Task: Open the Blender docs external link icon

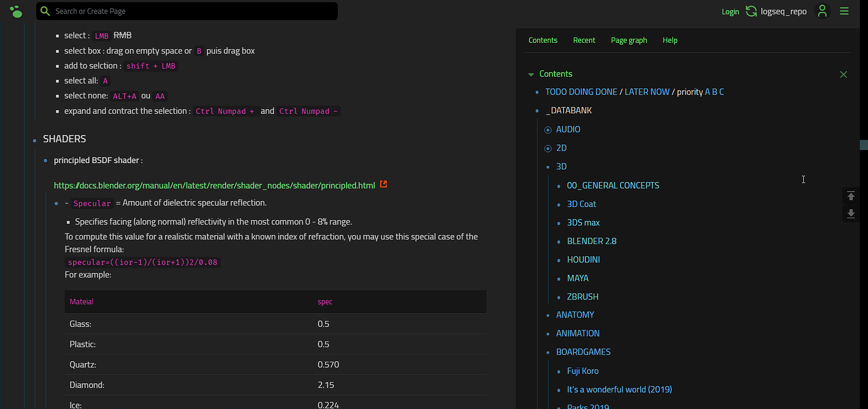Action: (384, 184)
